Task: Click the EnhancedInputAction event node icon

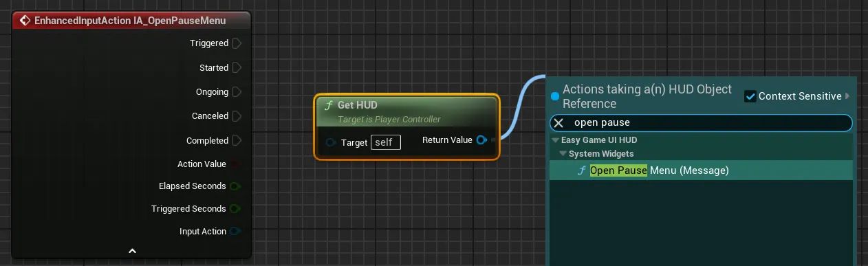Action: tap(25, 21)
